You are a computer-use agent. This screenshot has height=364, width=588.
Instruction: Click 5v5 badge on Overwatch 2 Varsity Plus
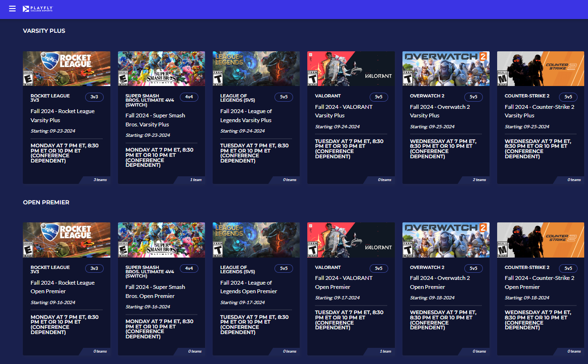473,97
